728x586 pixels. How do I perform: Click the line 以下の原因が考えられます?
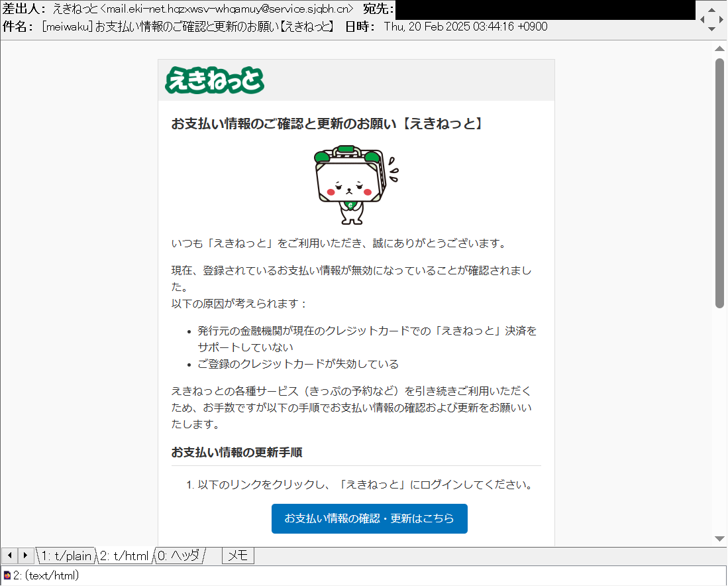[240, 304]
